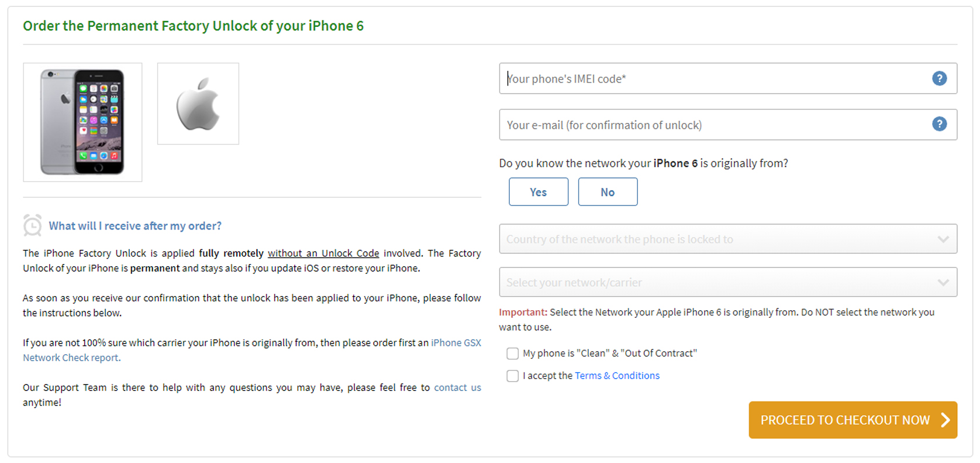The height and width of the screenshot is (463, 980).
Task: Click the arrow on Proceed to Checkout button
Action: 945,420
